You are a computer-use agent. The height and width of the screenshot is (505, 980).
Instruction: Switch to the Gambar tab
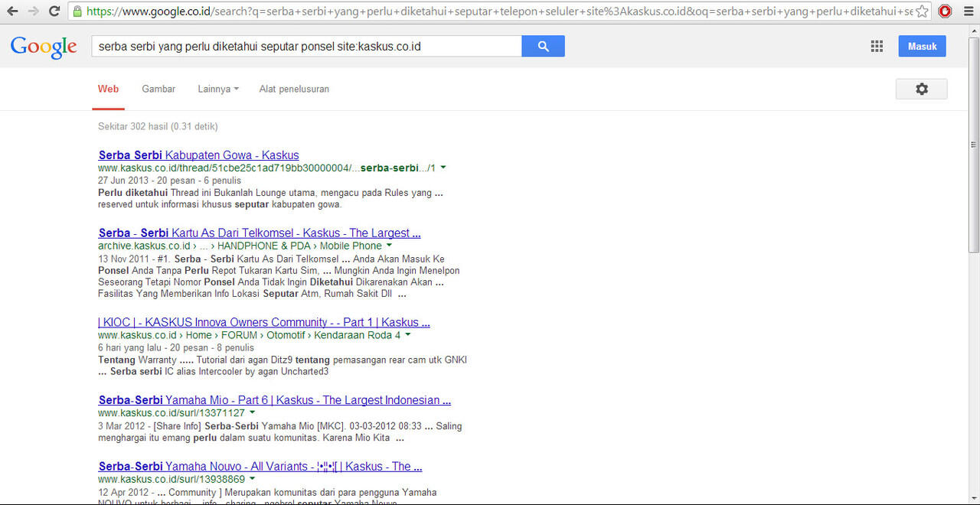(158, 89)
